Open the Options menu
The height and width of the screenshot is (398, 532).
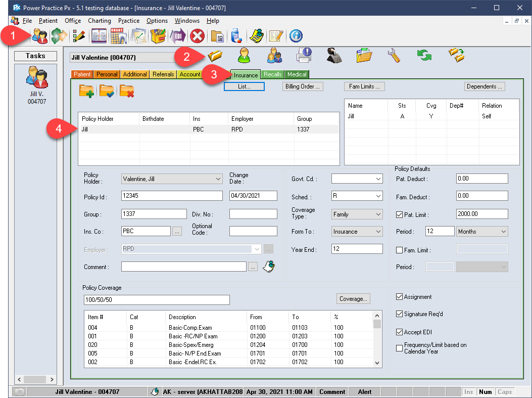[x=157, y=21]
